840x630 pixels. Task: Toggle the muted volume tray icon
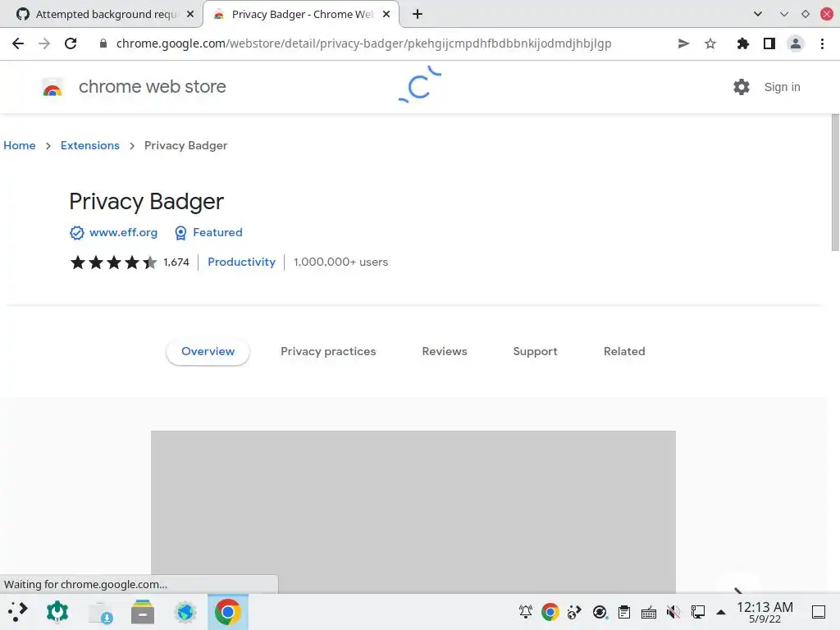[673, 612]
